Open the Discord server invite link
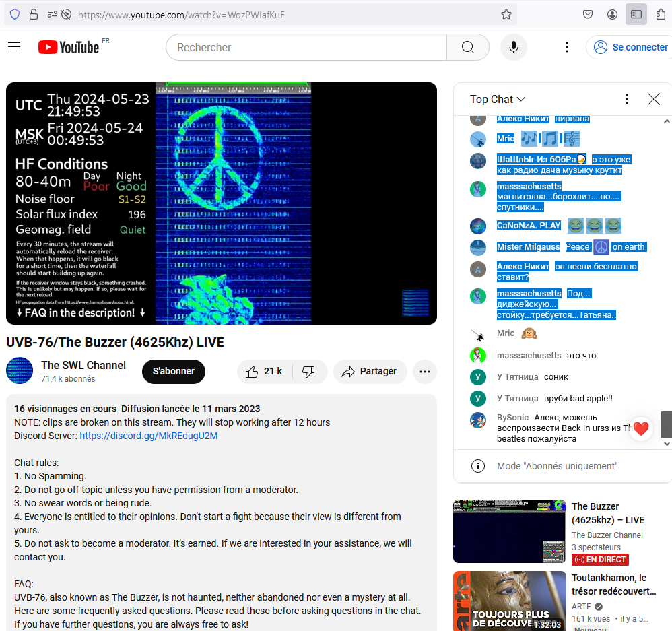Image resolution: width=672 pixels, height=631 pixels. coord(149,436)
